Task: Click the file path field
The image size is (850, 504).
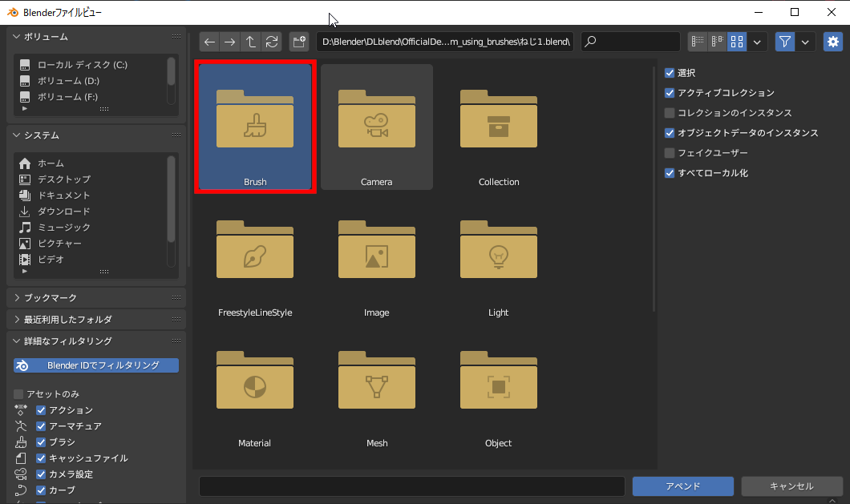Action: (x=445, y=42)
